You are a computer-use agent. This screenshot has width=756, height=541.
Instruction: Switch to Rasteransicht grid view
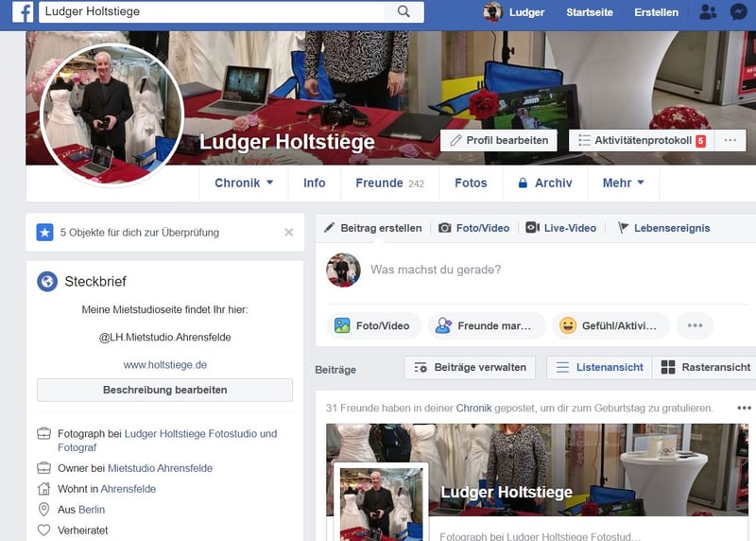point(705,367)
